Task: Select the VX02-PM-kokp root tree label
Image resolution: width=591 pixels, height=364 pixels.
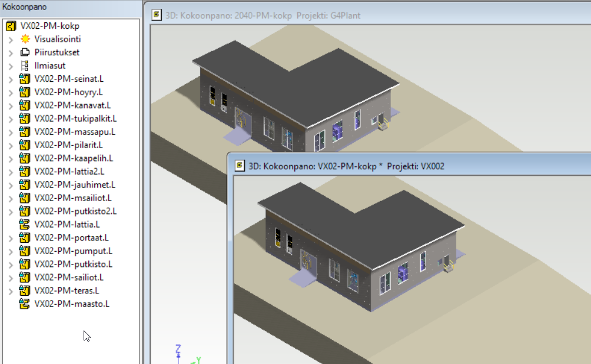Action: tap(50, 26)
